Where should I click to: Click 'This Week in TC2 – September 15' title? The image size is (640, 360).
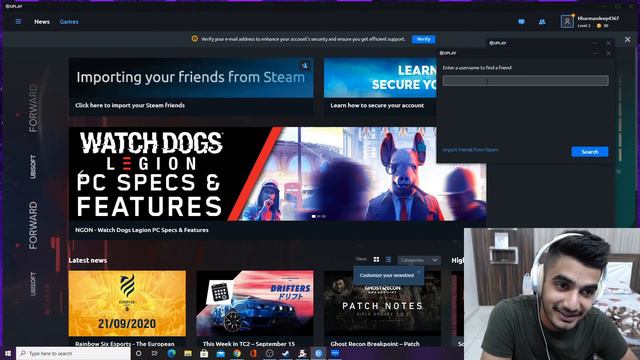click(x=249, y=344)
